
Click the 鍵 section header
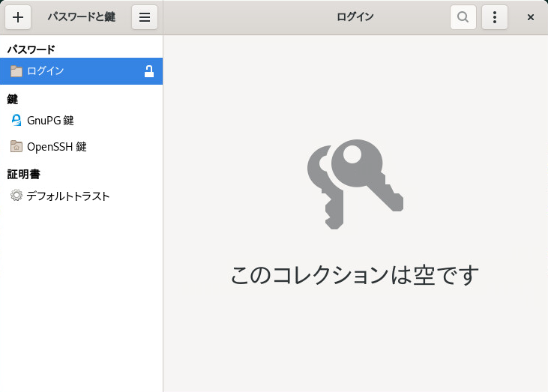(13, 99)
